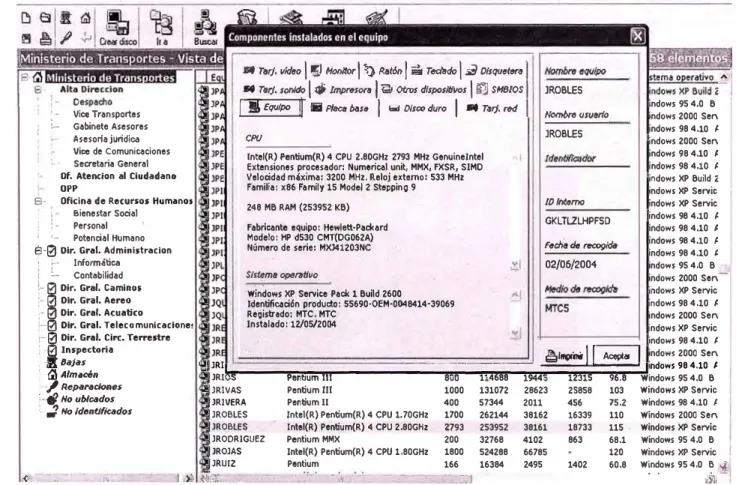736x485 pixels.
Task: Select Informática in the tree
Action: [97, 263]
